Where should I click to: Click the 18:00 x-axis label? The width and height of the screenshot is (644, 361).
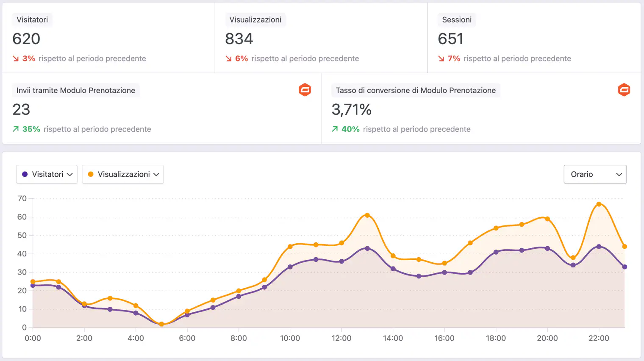(496, 338)
